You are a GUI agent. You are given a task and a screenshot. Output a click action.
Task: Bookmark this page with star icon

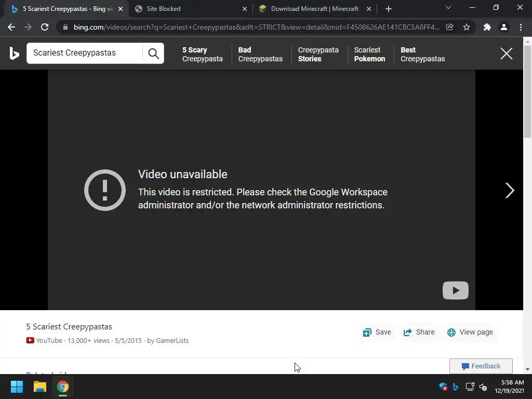click(x=467, y=27)
